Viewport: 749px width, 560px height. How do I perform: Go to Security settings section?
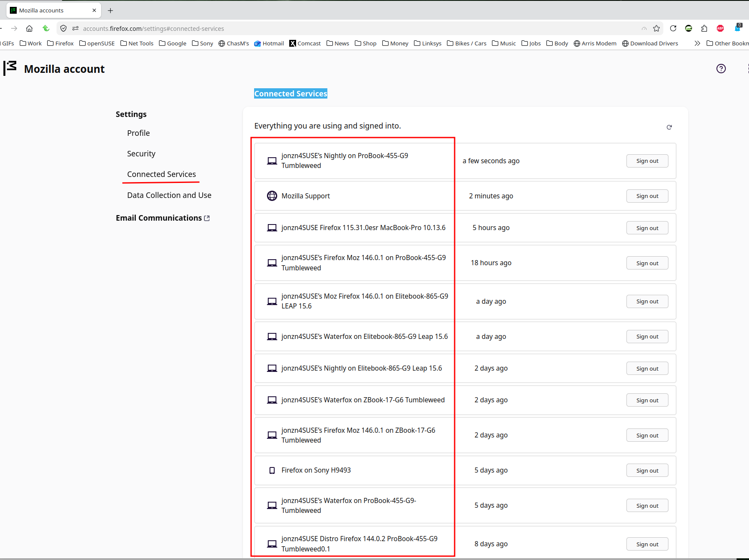click(141, 154)
